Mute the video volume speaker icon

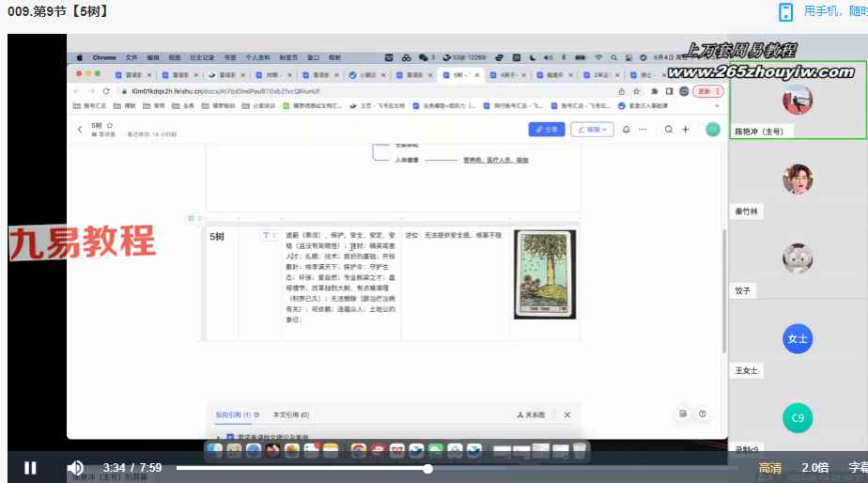75,468
